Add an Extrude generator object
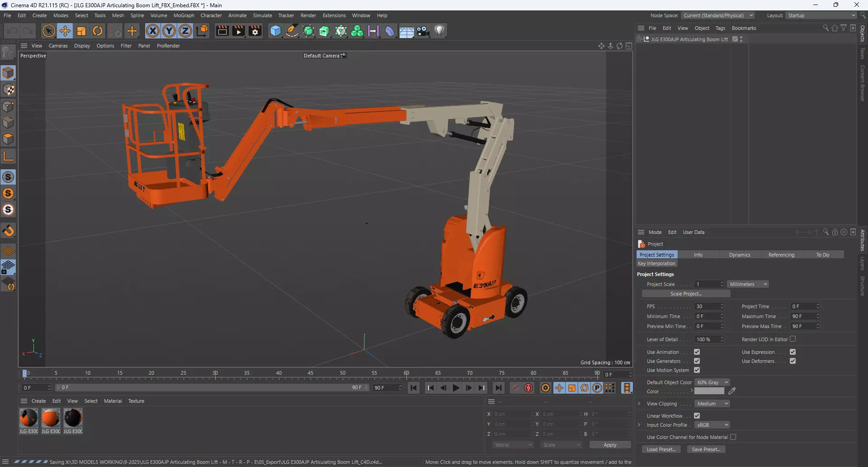 click(x=325, y=31)
